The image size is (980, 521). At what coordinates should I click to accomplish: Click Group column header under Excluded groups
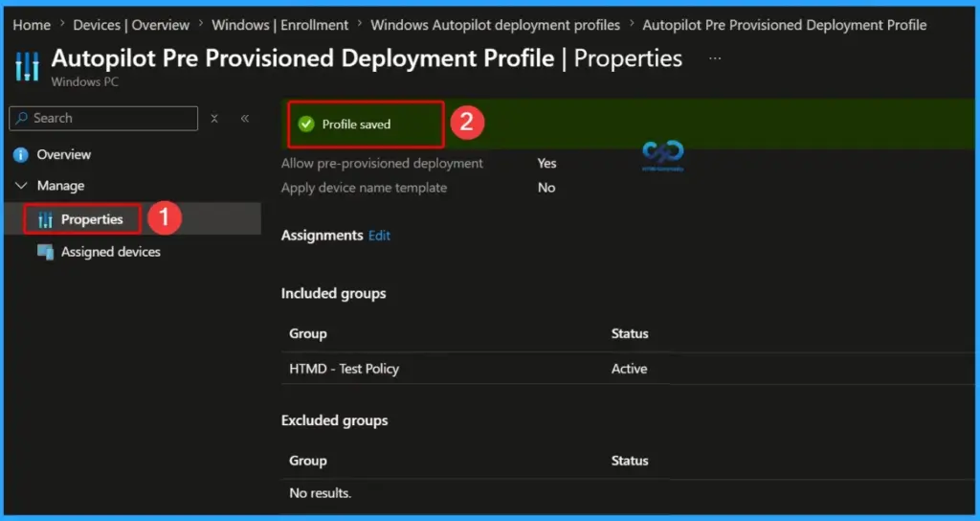307,461
